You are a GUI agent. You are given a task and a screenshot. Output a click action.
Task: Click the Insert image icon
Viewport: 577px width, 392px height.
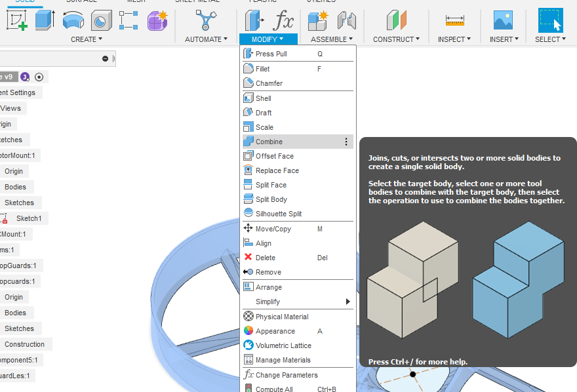click(503, 20)
